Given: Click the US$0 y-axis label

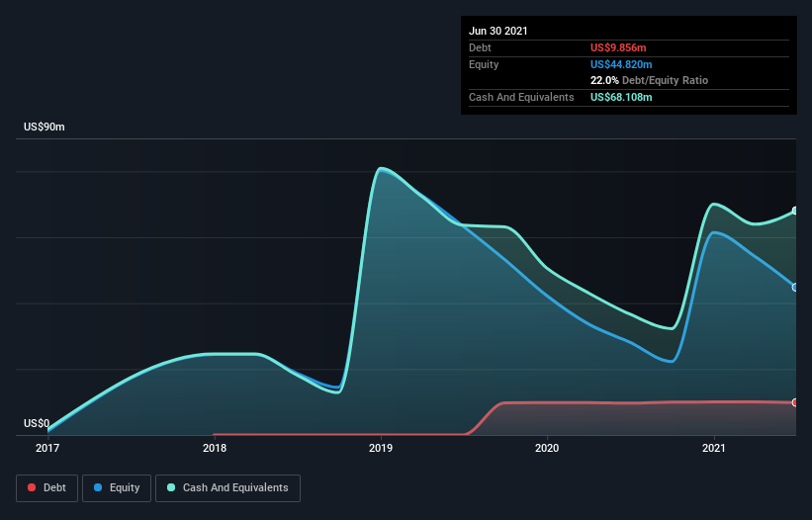Looking at the screenshot, I should tap(37, 423).
